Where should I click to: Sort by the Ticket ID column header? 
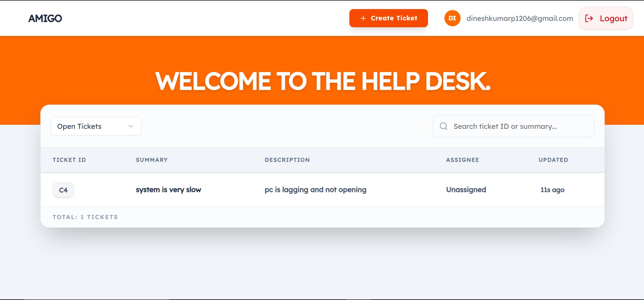(x=69, y=160)
